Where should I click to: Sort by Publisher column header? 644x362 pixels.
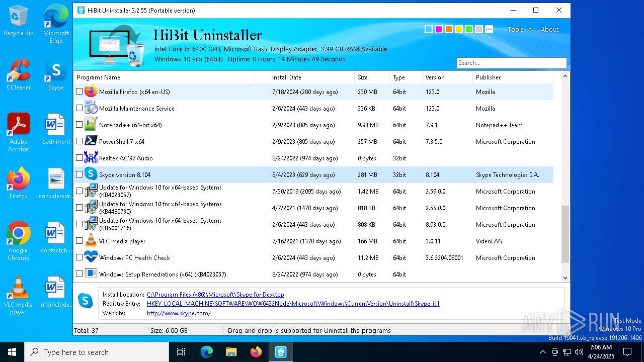click(513, 77)
